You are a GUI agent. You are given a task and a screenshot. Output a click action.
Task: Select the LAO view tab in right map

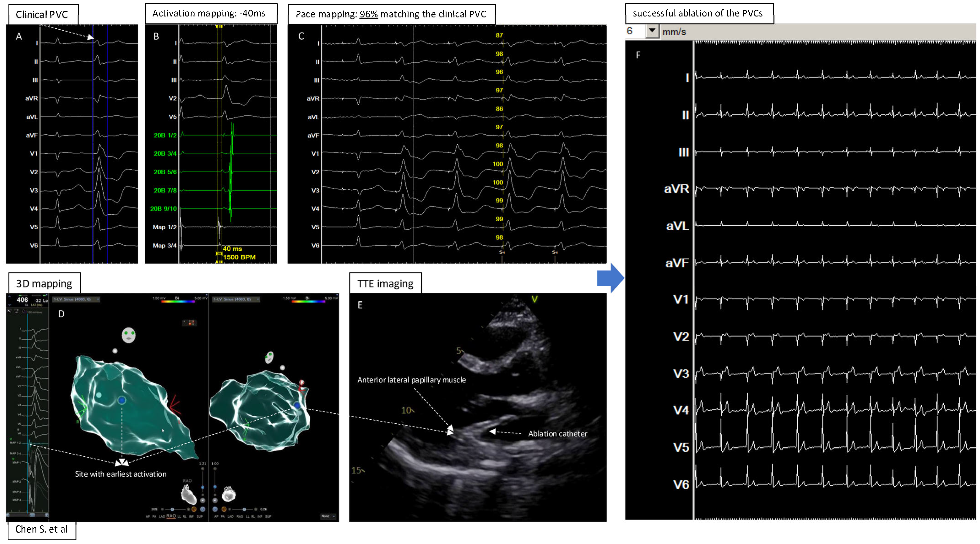(230, 517)
